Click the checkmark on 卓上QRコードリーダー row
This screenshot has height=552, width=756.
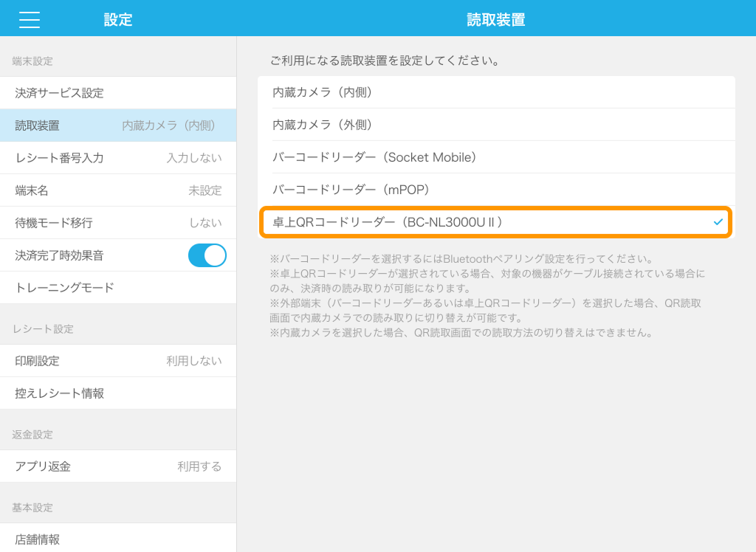[718, 222]
